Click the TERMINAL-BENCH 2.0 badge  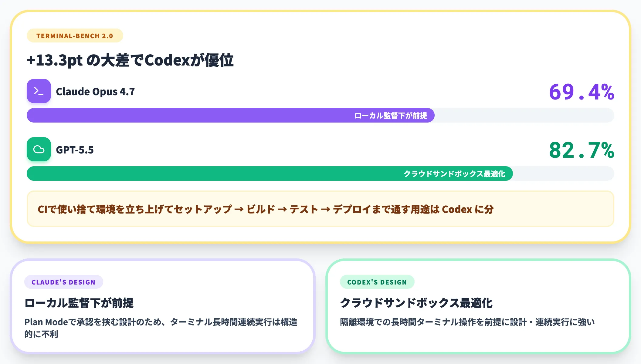click(x=75, y=36)
